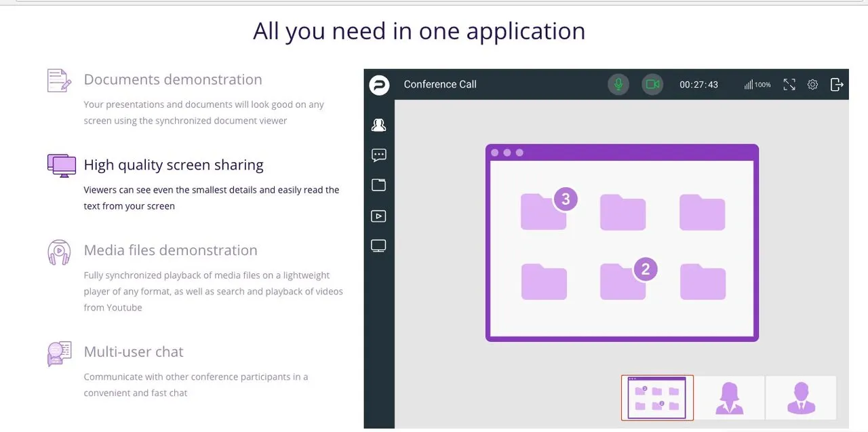Open the media playback sidebar icon
Image resolution: width=868 pixels, height=432 pixels.
378,216
